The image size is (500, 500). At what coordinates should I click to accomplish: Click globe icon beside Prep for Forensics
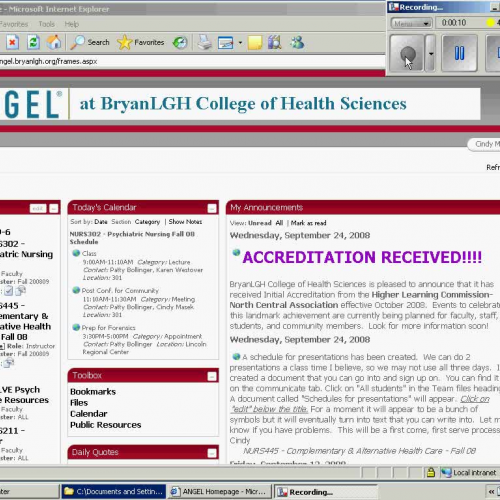click(x=76, y=327)
